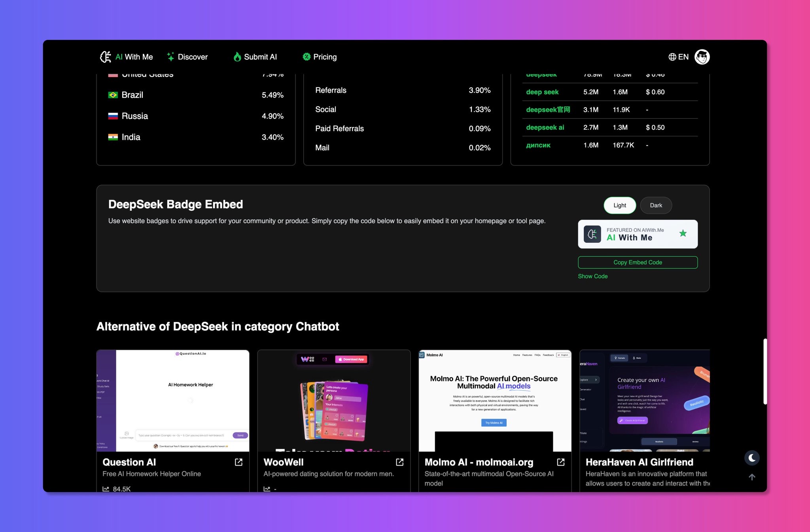Open the HeraHaven AI Girlfriend thumbnail
Image resolution: width=810 pixels, height=532 pixels.
pos(644,400)
